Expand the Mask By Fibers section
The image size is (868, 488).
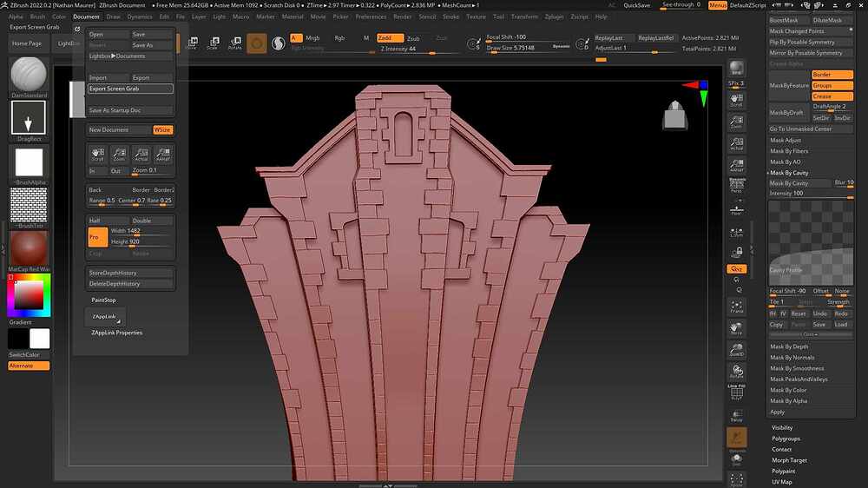coord(789,151)
